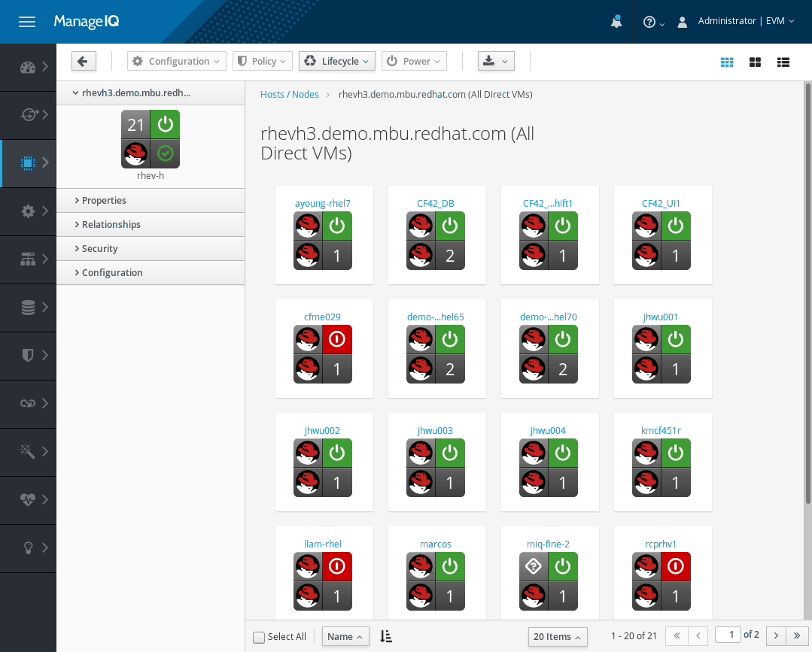Open the download menu icon
This screenshot has width=812, height=652.
point(496,61)
